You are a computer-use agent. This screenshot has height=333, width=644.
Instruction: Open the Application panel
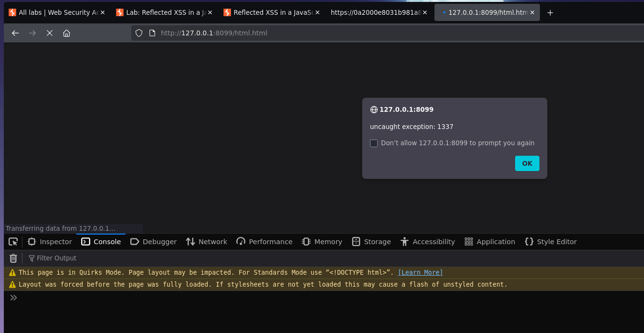click(x=489, y=242)
